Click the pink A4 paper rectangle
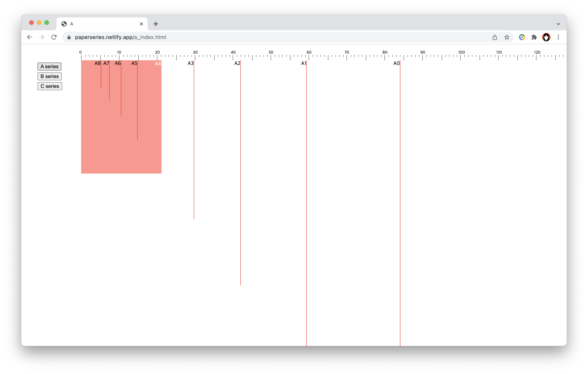Screen dimensions: 588x374 pos(149,146)
